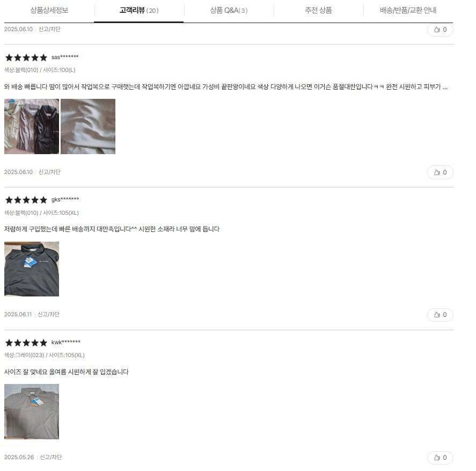Click 신고/차단 on 2025.06.11 review
This screenshot has height=471, width=476.
coord(48,315)
